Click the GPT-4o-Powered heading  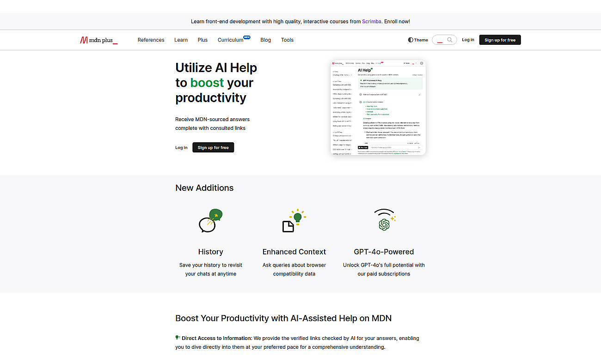(x=384, y=252)
